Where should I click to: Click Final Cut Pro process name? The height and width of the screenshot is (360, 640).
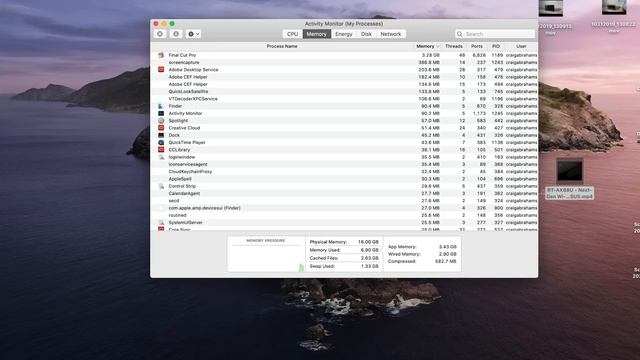[x=182, y=55]
